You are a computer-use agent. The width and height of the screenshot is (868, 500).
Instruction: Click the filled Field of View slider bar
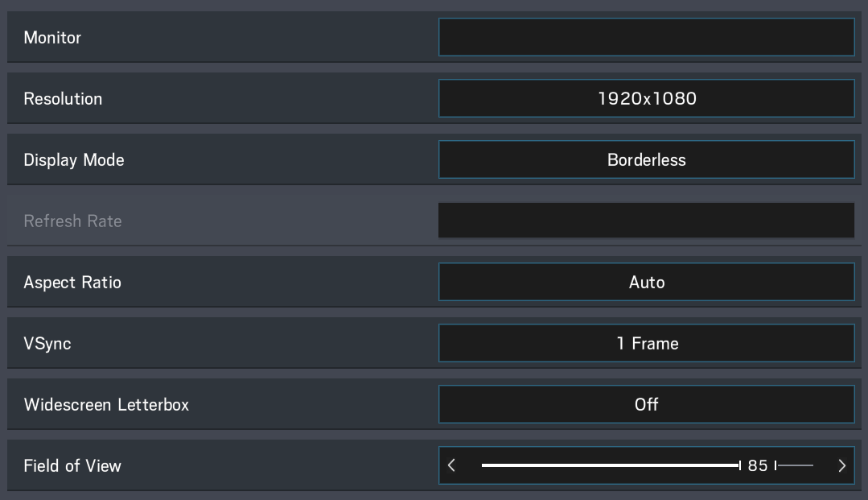[610, 465]
